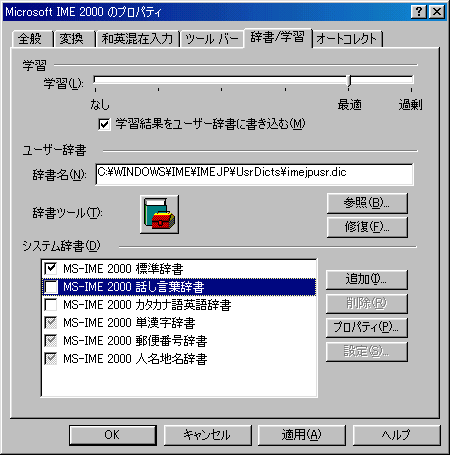Click the title bar help question mark
The width and height of the screenshot is (450, 455).
pyautogui.click(x=419, y=12)
